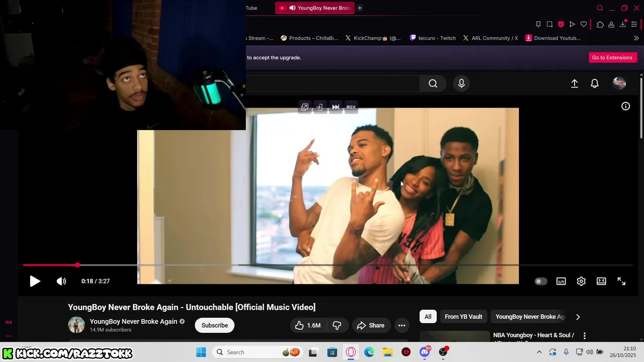Open Microsoft Store from taskbar
The height and width of the screenshot is (362, 644).
(332, 352)
